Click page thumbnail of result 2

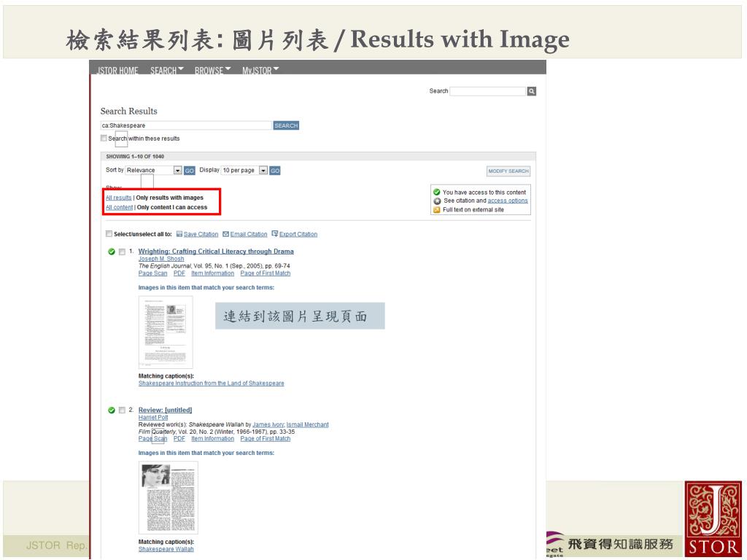click(x=169, y=497)
